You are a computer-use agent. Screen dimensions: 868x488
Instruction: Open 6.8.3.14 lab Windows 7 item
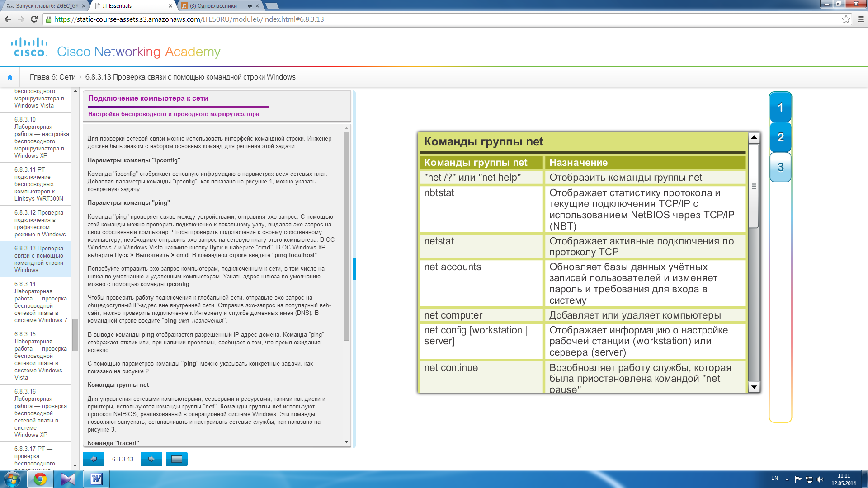tap(36, 302)
